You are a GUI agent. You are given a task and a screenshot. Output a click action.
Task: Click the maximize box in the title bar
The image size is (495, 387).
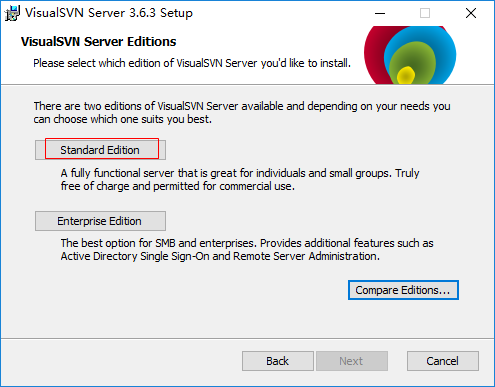[425, 13]
